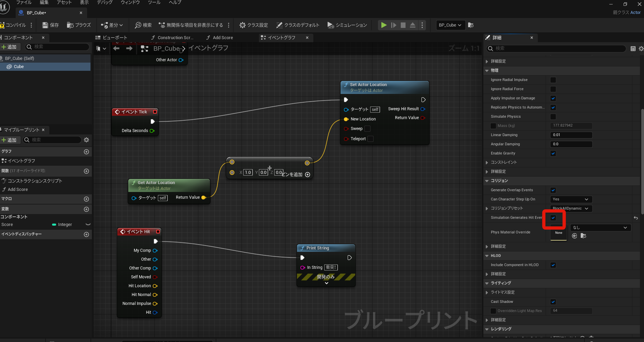Open the Edit (編集) menu
Viewport: 644px width, 342px height.
coord(44,2)
